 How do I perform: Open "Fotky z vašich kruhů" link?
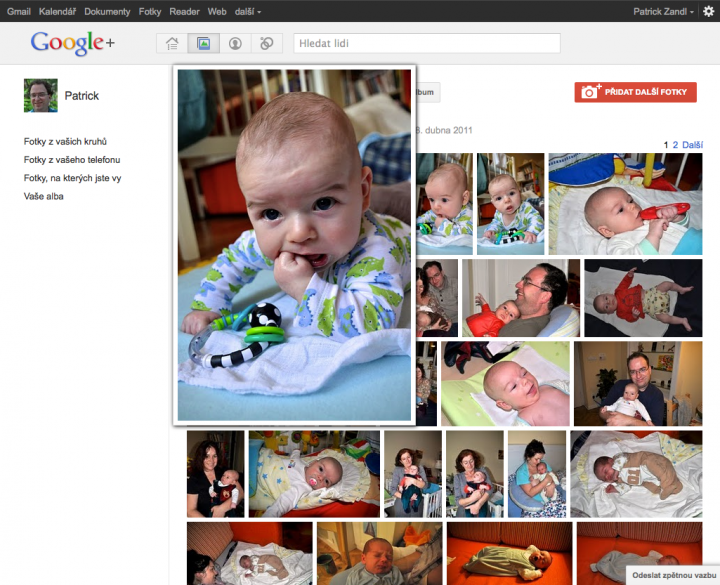(65, 142)
